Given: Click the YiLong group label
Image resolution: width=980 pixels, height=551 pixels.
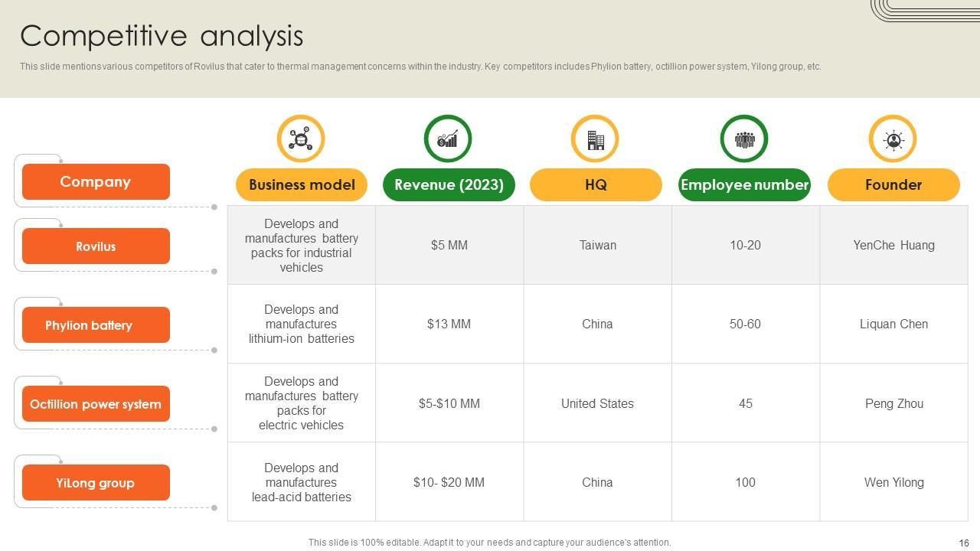Looking at the screenshot, I should [96, 483].
